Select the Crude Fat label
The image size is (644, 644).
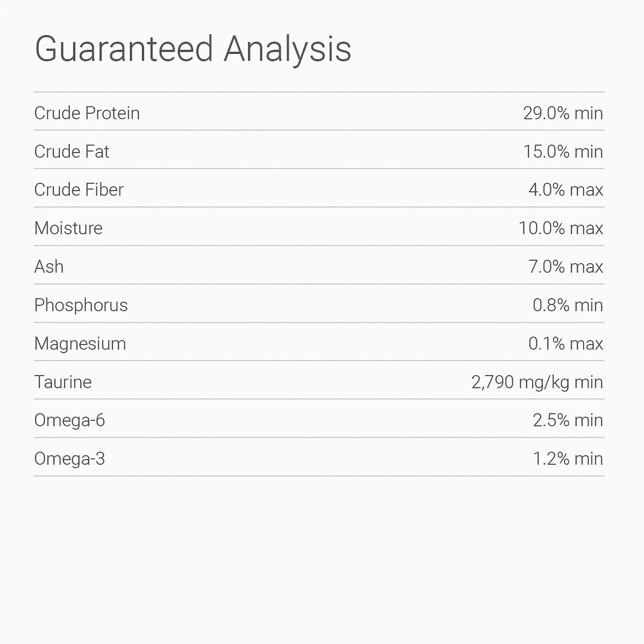tap(72, 152)
